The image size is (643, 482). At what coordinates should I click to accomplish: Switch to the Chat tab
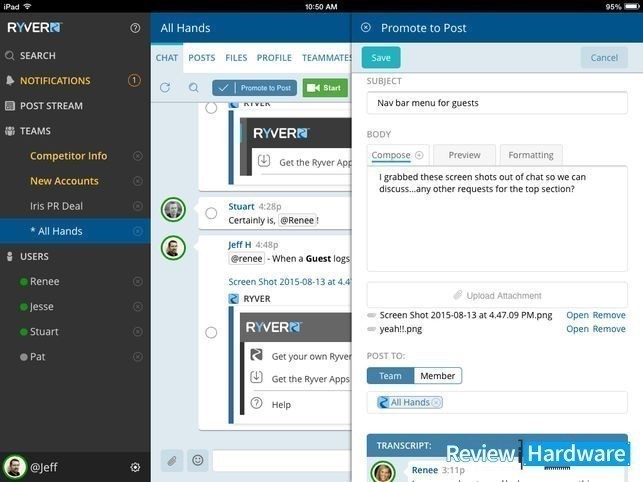(x=166, y=58)
